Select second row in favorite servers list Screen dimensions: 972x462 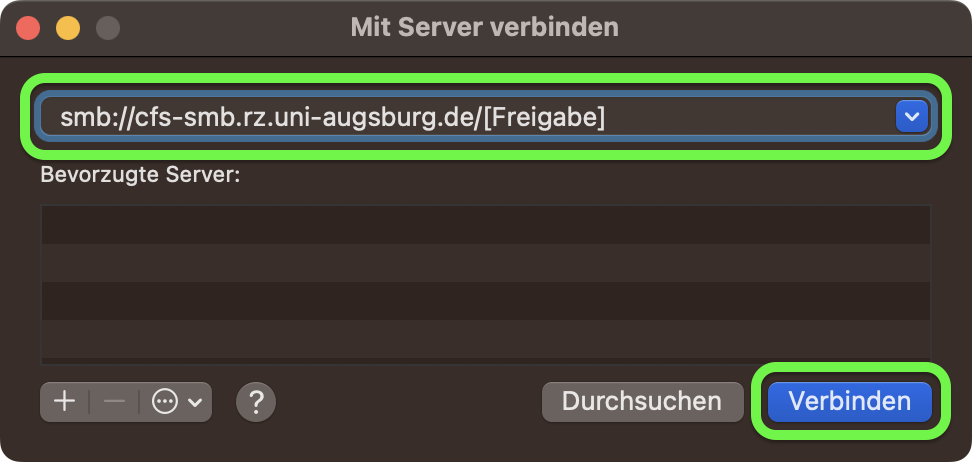point(486,263)
